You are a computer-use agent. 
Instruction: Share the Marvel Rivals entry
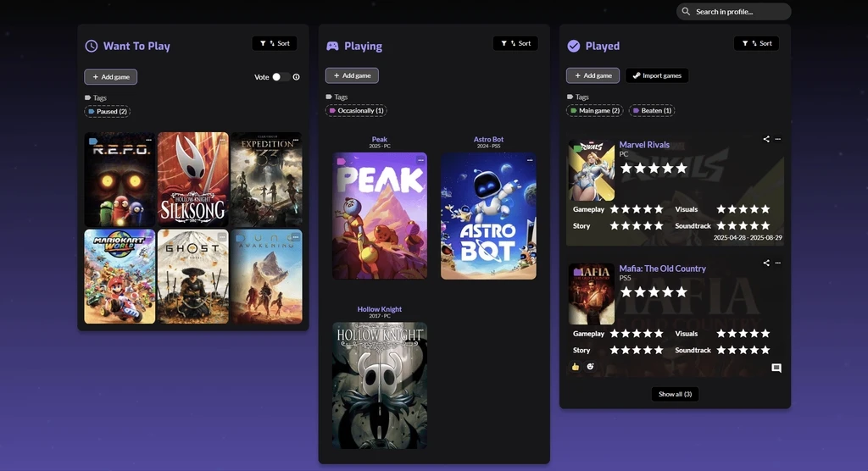click(766, 139)
